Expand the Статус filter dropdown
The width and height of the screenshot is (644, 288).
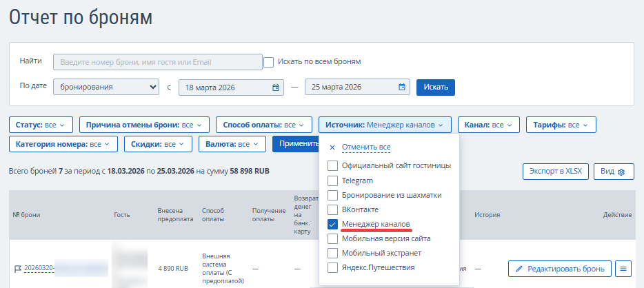41,125
